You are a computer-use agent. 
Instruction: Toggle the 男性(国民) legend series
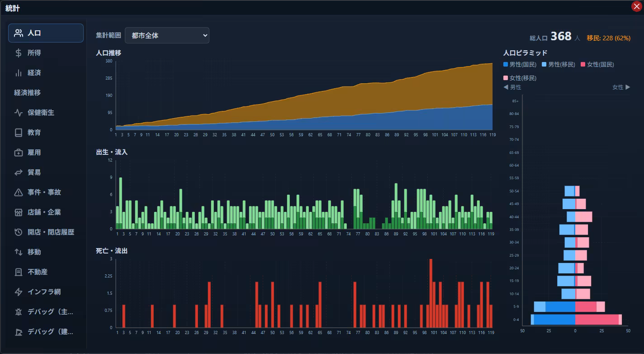tap(520, 65)
